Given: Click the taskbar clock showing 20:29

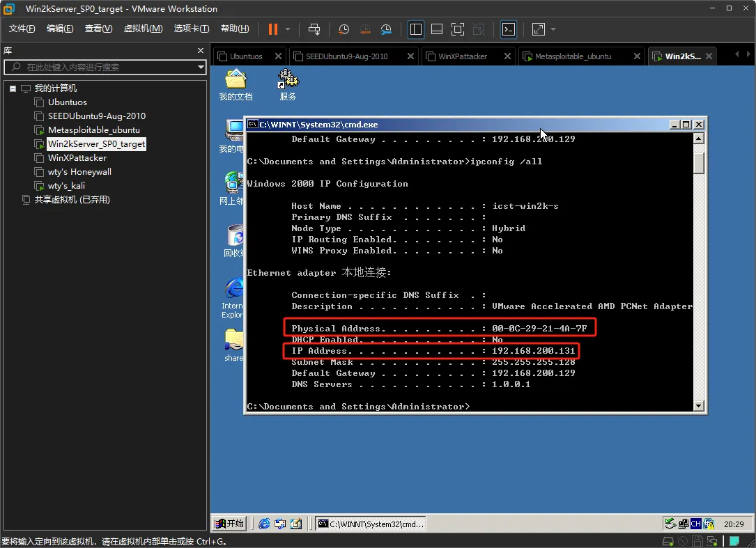Looking at the screenshot, I should [733, 524].
